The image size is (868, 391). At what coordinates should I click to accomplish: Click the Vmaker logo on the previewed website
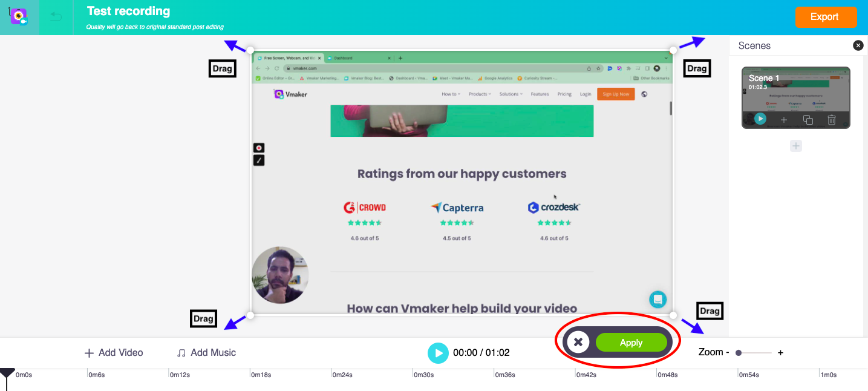pos(291,94)
